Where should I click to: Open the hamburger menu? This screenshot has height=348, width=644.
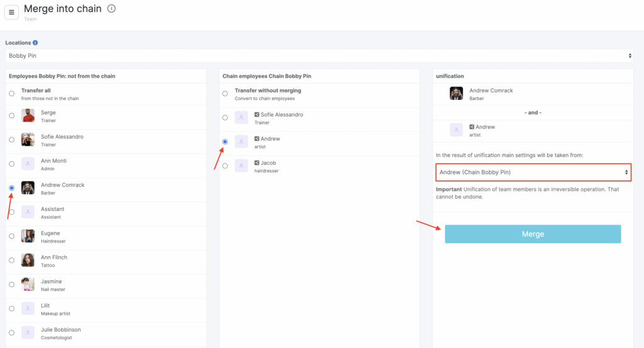click(x=12, y=12)
